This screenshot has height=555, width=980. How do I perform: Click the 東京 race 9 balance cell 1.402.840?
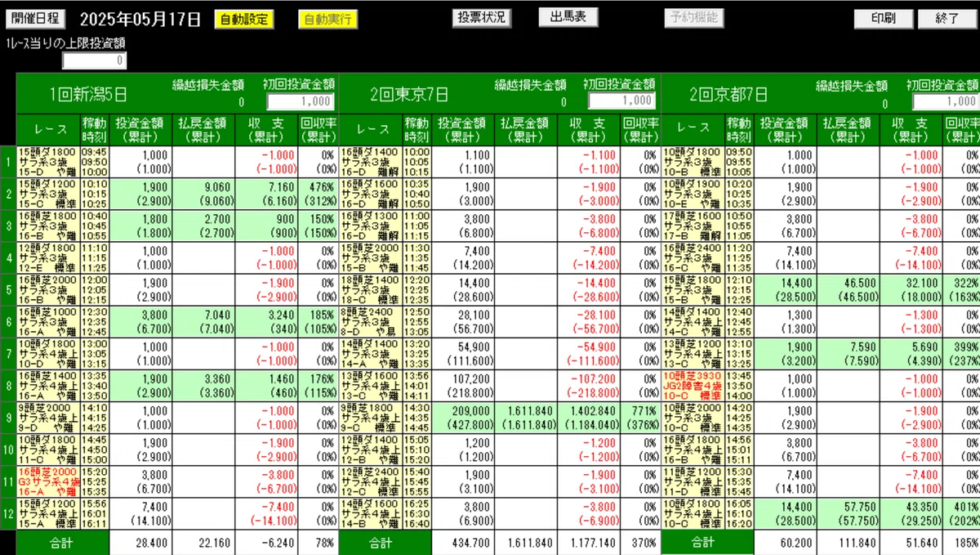[x=588, y=418]
